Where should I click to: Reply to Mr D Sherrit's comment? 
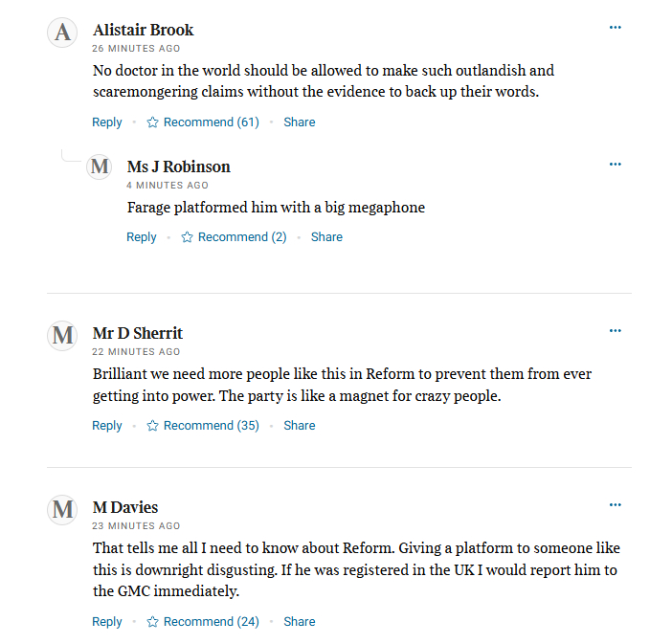[107, 426]
